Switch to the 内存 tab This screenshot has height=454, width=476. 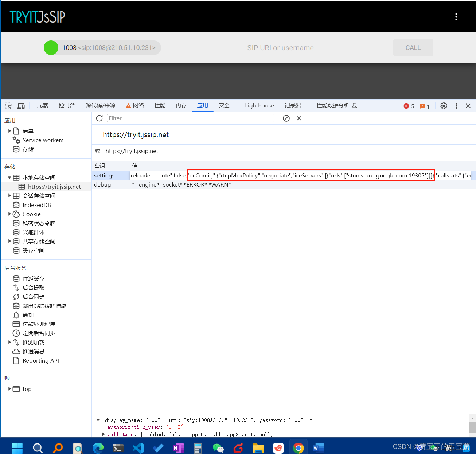click(181, 106)
